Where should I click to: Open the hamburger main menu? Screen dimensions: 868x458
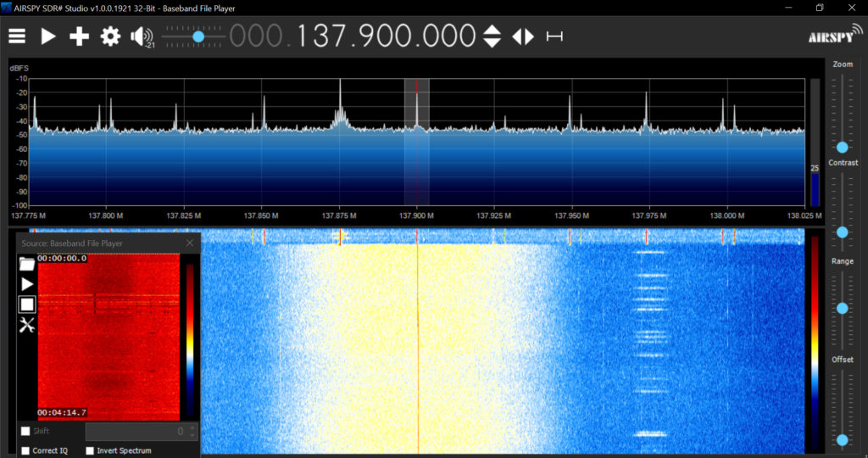click(17, 36)
